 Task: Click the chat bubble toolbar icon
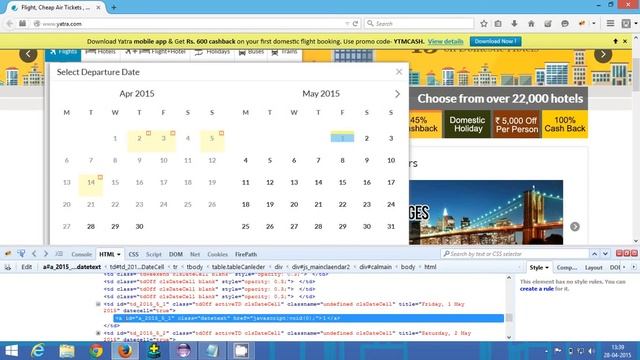pyautogui.click(x=565, y=24)
